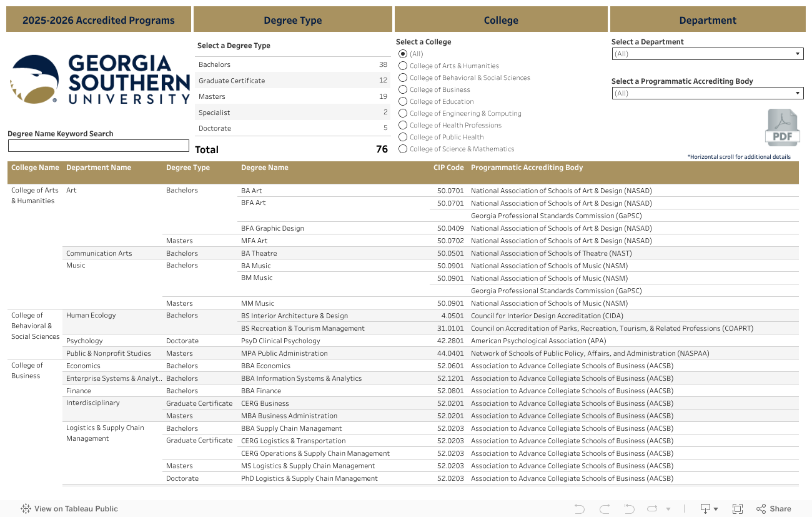The image size is (812, 517).
Task: Click the refresh data icon
Action: pos(653,509)
